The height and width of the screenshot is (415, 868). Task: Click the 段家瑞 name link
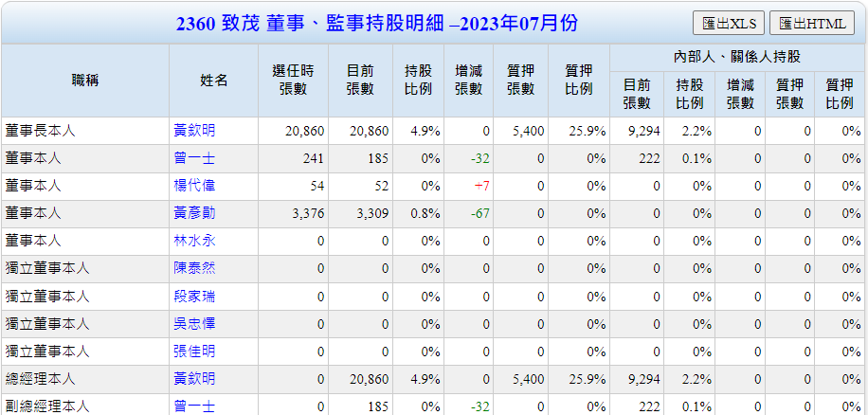194,297
